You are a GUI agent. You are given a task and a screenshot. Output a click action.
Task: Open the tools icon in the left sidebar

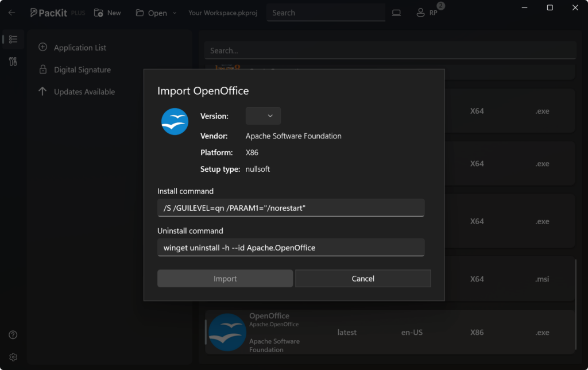(13, 61)
